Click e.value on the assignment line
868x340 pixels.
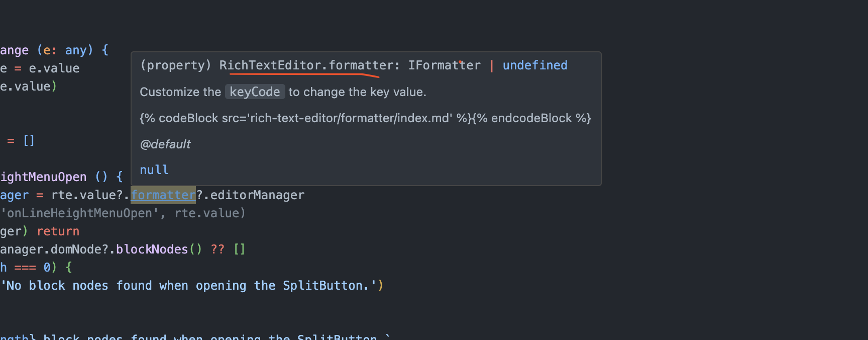point(54,68)
